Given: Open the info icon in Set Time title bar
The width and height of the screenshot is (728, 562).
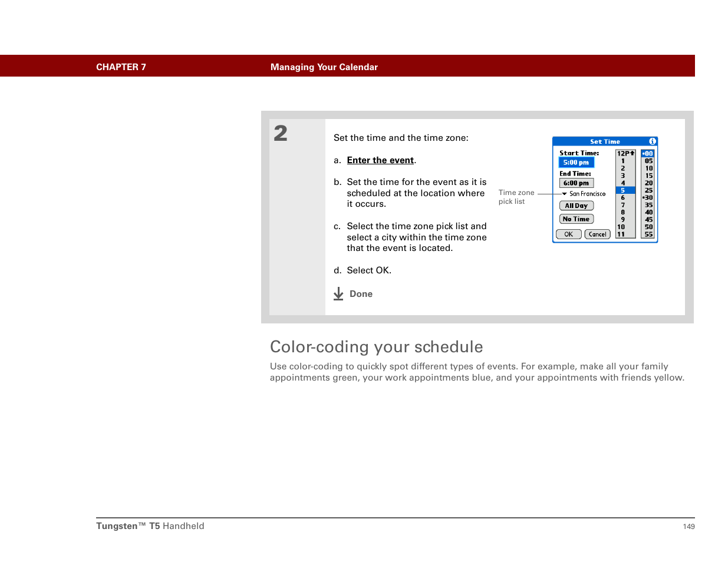Looking at the screenshot, I should click(653, 141).
